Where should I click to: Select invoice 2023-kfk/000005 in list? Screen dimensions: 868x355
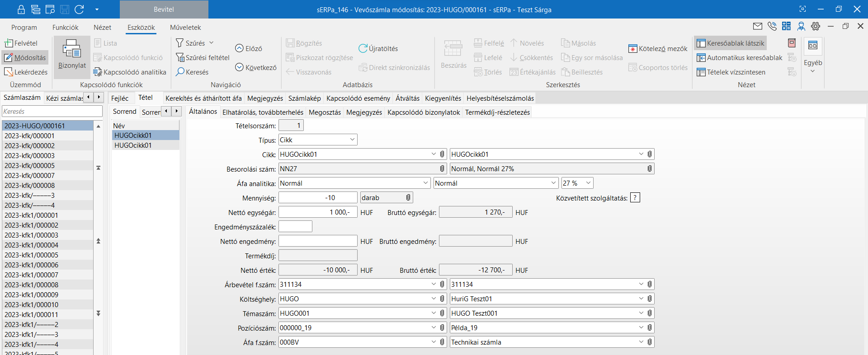(29, 166)
